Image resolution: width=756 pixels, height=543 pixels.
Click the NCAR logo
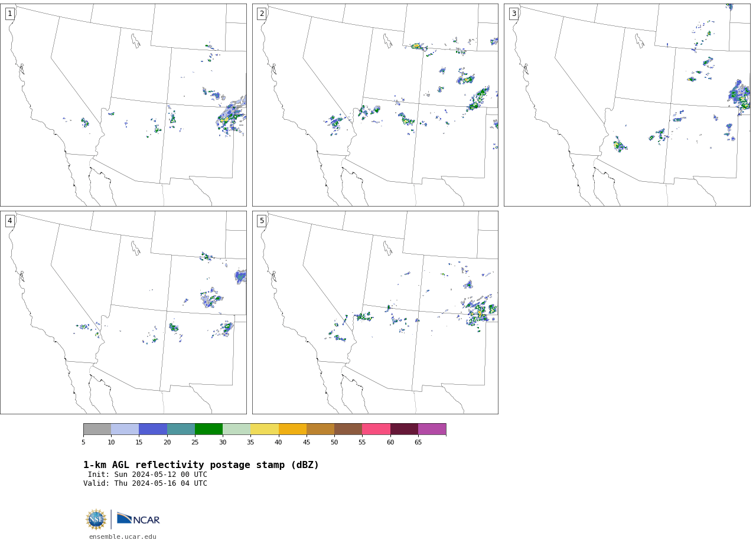(138, 519)
